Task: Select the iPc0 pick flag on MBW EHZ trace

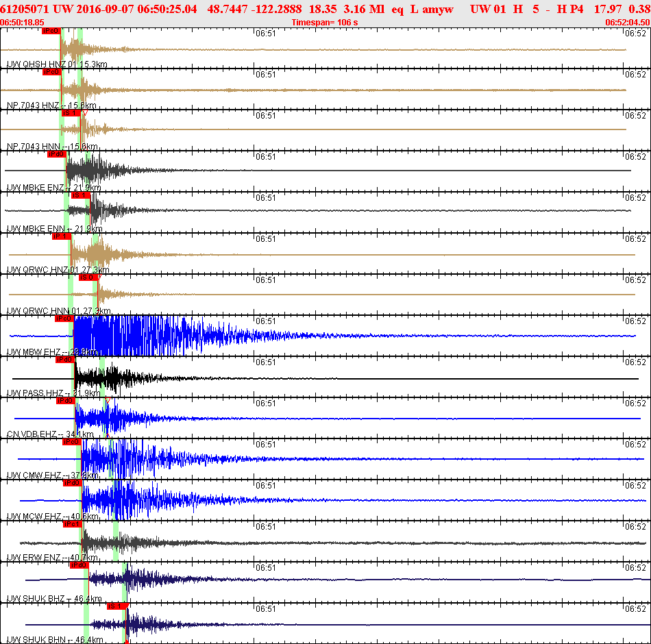Action: (x=64, y=319)
